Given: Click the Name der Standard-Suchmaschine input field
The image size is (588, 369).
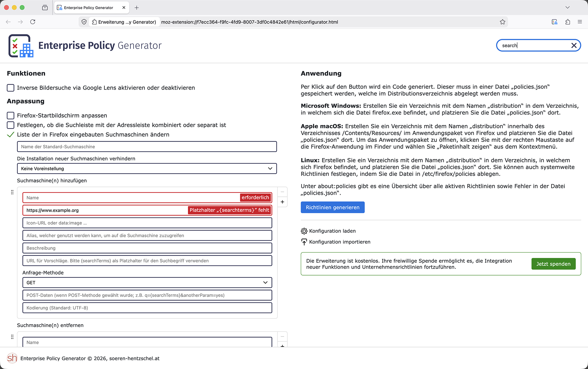Looking at the screenshot, I should [x=147, y=147].
